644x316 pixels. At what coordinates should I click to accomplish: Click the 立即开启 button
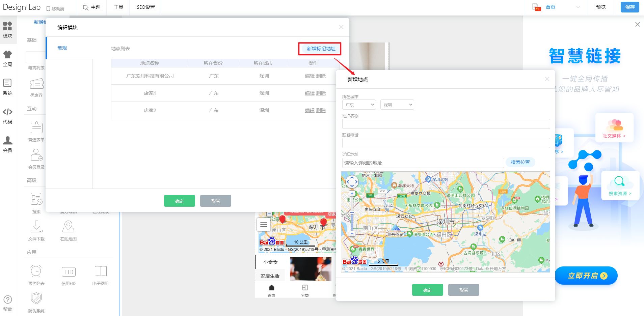[586, 276]
